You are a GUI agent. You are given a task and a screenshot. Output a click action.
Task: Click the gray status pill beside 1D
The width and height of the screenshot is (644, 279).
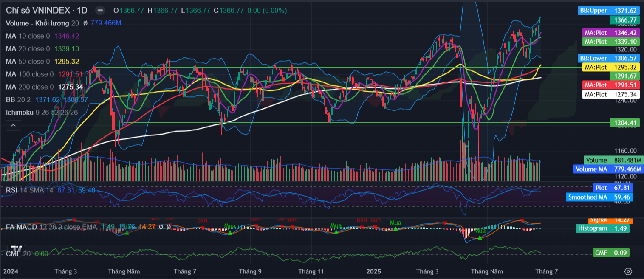[x=100, y=10]
